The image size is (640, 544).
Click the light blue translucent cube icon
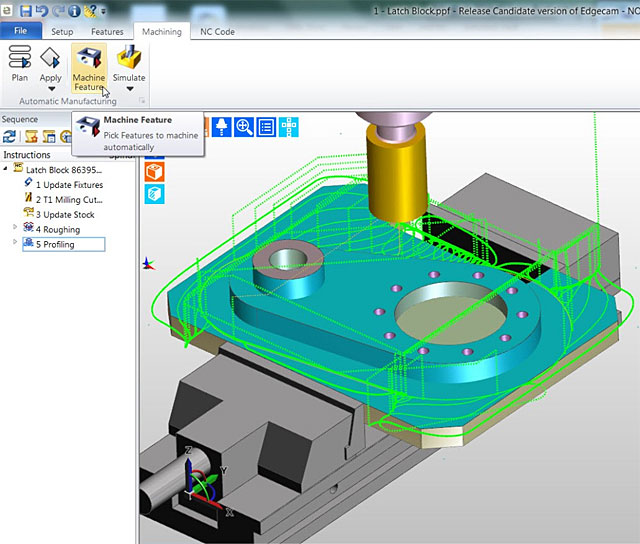(155, 194)
